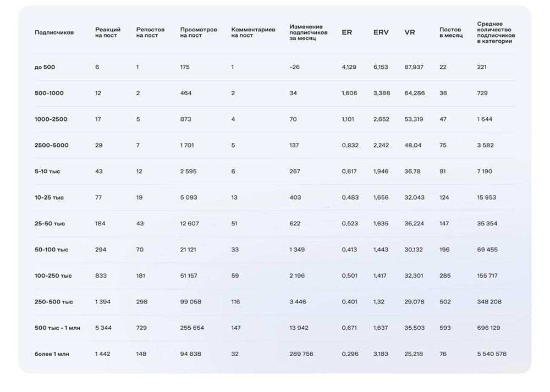
Task: Select the 'Реакций на пост' column header
Action: 108,32
